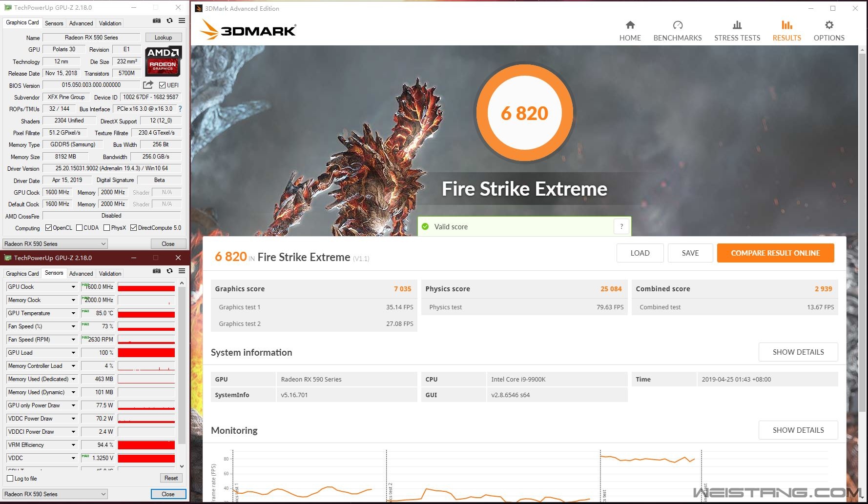The width and height of the screenshot is (868, 504).
Task: Enable the Log to file checkbox
Action: point(10,479)
